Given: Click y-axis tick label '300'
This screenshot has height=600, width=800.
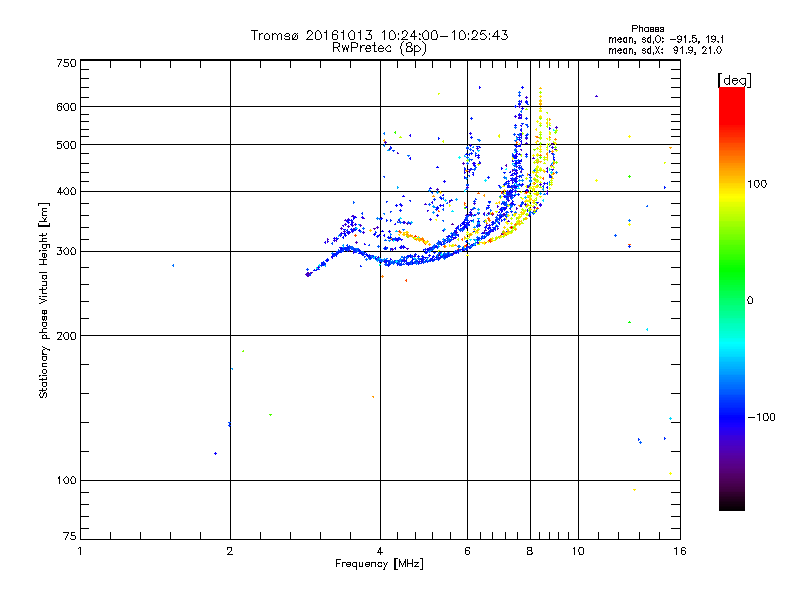Looking at the screenshot, I should [66, 252].
